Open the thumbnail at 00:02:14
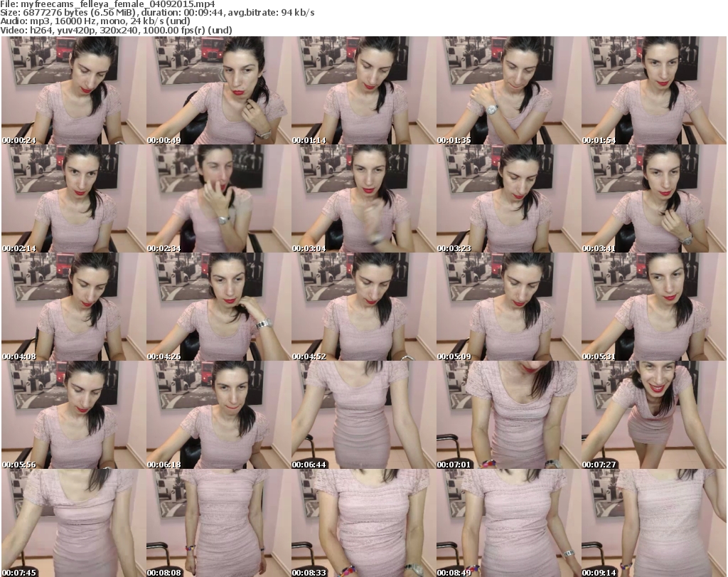The width and height of the screenshot is (728, 577). point(74,198)
